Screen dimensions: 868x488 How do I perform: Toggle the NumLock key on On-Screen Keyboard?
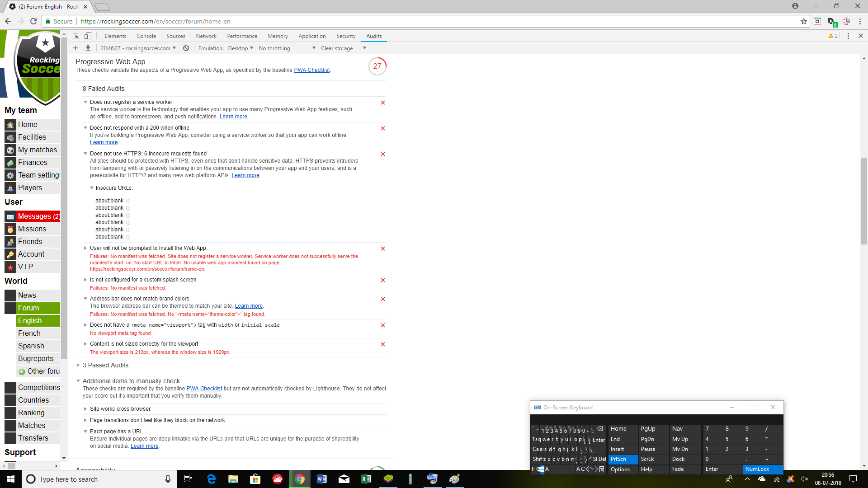pyautogui.click(x=763, y=469)
